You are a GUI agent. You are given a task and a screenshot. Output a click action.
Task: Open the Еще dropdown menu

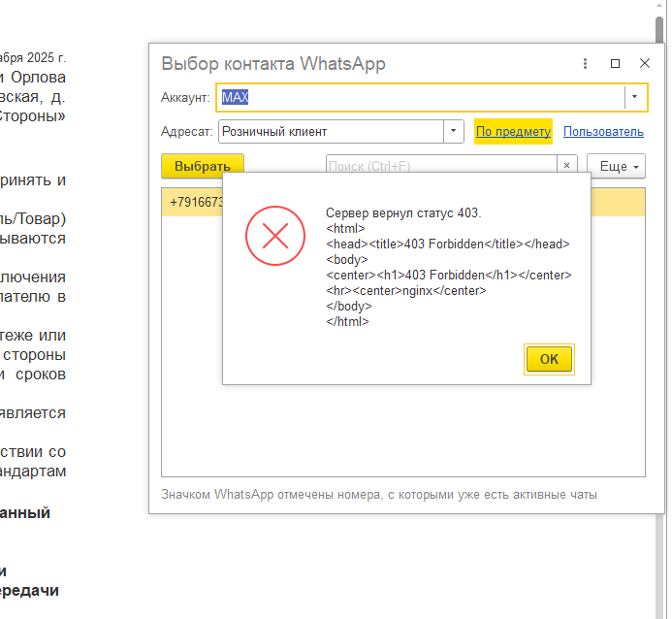click(x=616, y=166)
